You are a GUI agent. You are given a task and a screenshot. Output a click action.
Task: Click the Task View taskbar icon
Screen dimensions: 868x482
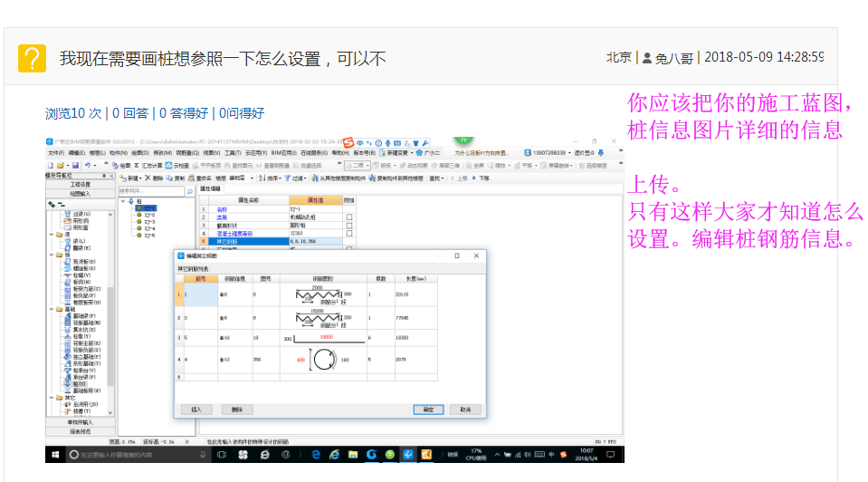tap(222, 455)
